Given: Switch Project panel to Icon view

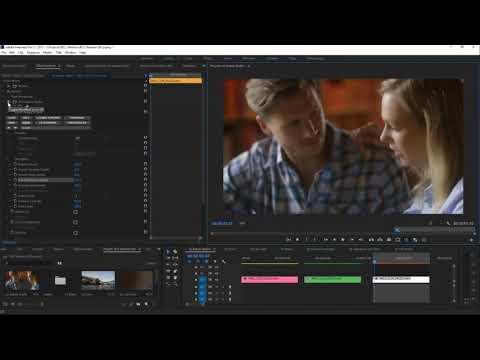Looking at the screenshot, I should [x=13, y=304].
